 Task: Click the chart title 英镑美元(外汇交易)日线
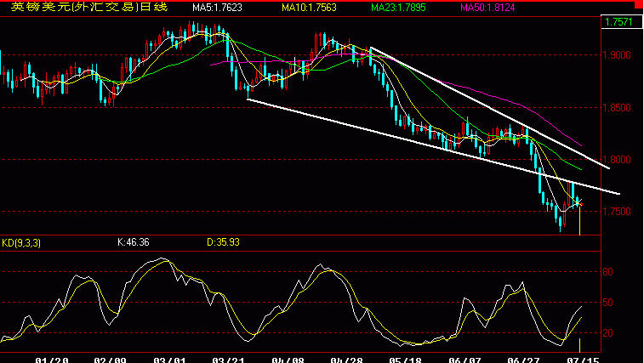pyautogui.click(x=89, y=7)
